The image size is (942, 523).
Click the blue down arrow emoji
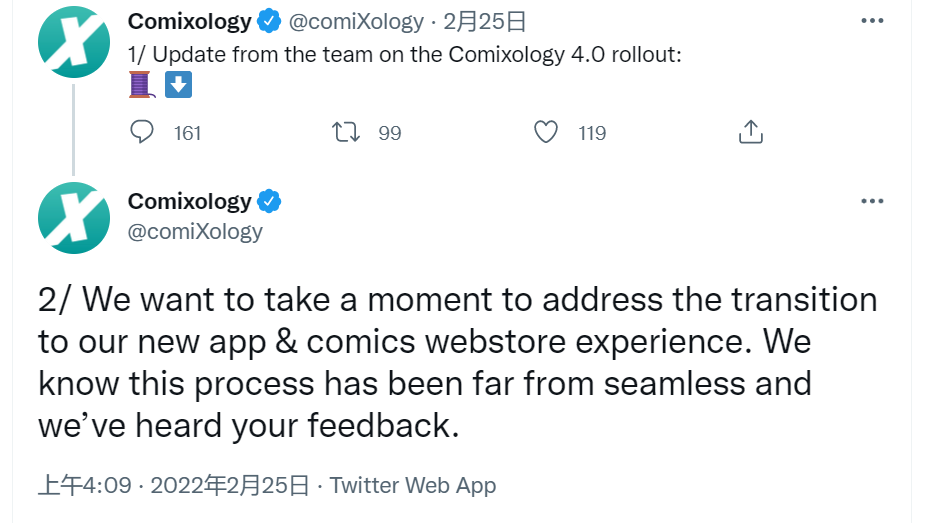click(x=177, y=85)
